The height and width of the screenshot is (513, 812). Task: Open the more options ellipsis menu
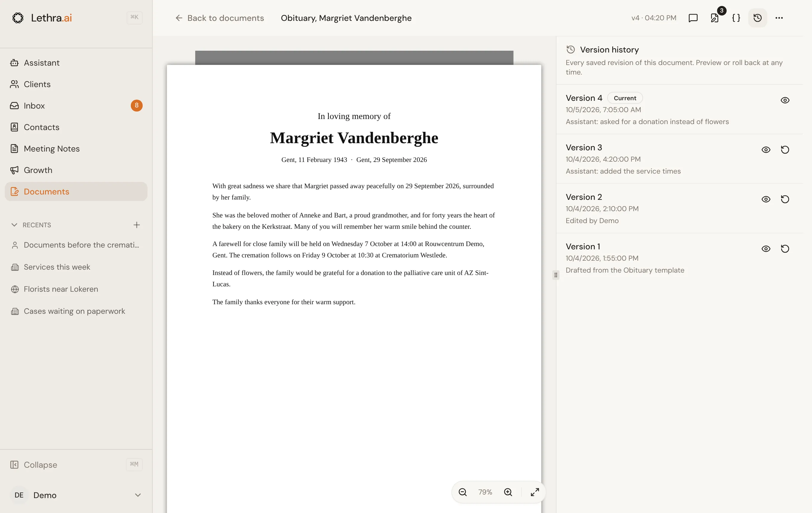click(779, 18)
